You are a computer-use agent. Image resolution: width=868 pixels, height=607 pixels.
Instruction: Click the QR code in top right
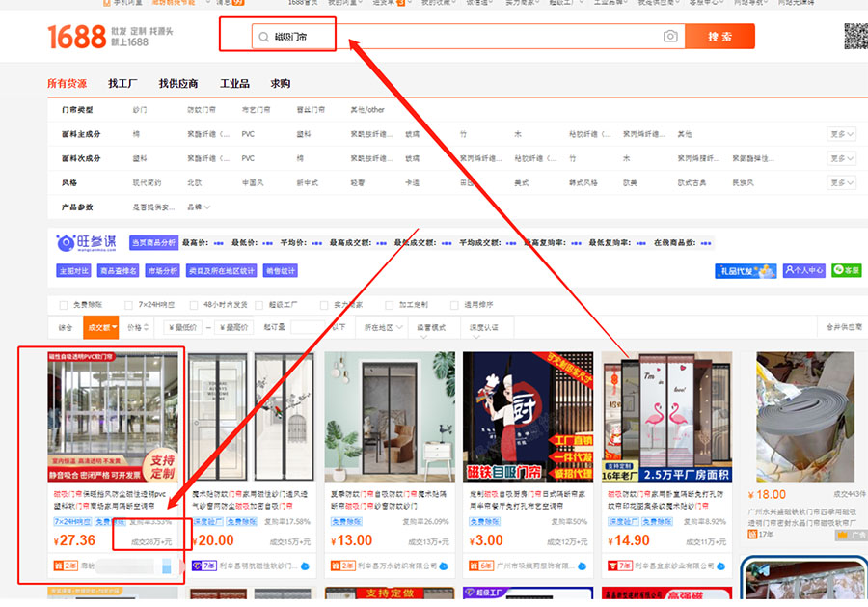coord(855,36)
